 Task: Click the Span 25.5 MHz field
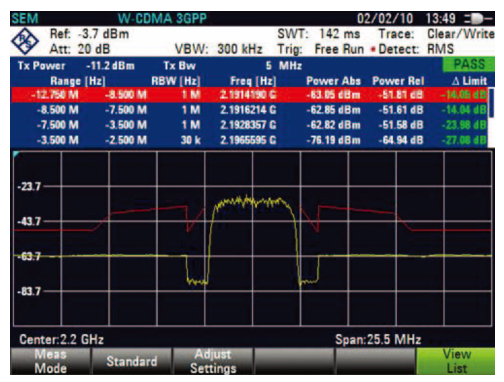click(378, 339)
